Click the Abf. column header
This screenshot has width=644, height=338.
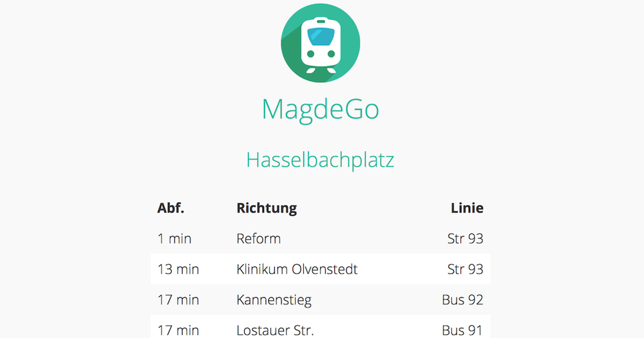click(171, 208)
